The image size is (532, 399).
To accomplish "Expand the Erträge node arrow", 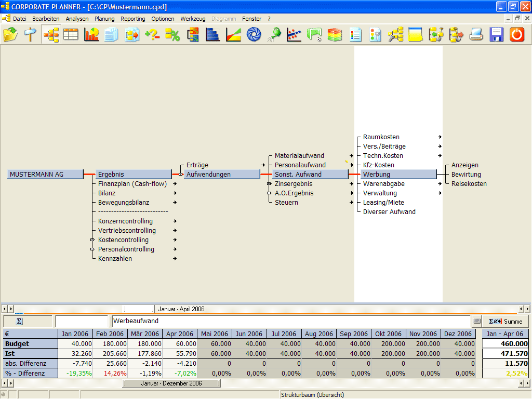I will coord(263,165).
